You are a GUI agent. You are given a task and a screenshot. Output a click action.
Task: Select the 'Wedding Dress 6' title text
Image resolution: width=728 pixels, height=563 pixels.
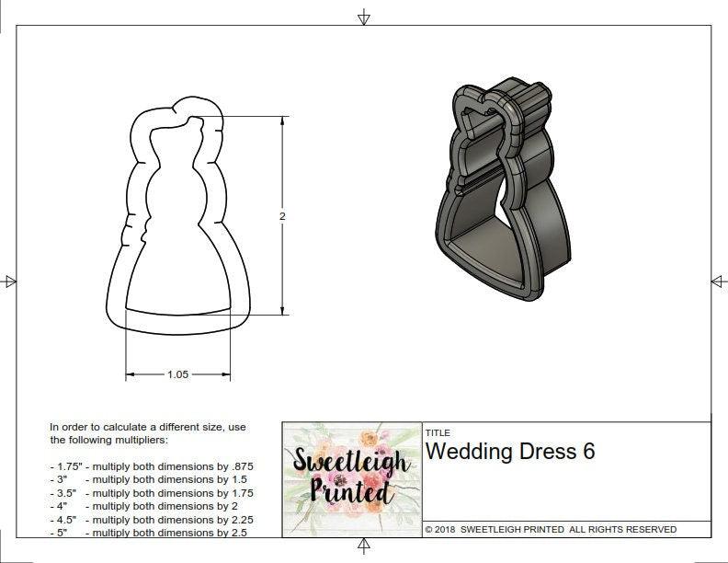[510, 452]
